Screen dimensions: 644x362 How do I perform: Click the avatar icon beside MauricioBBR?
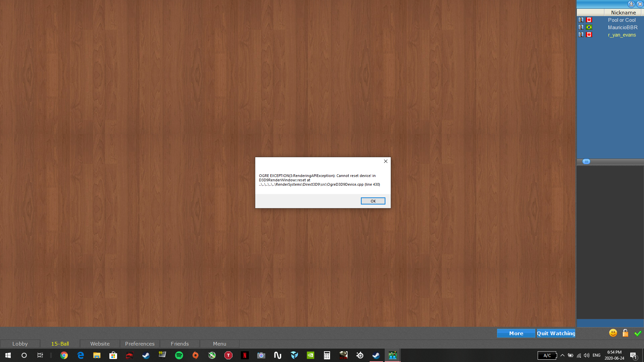pyautogui.click(x=581, y=27)
